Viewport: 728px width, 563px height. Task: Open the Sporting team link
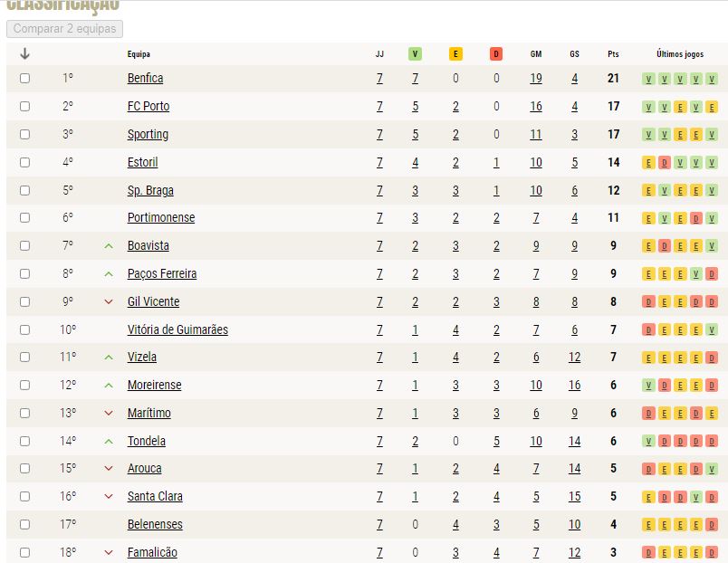(148, 134)
